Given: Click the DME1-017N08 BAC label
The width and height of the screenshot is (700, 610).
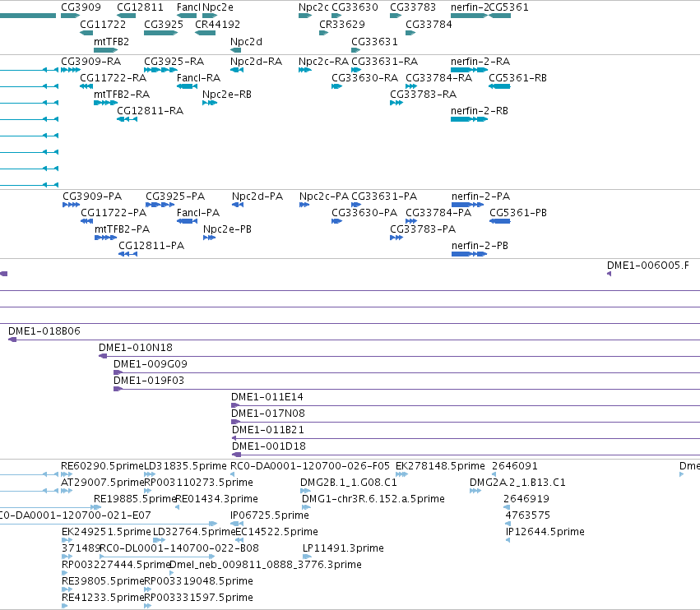Looking at the screenshot, I should 268,414.
